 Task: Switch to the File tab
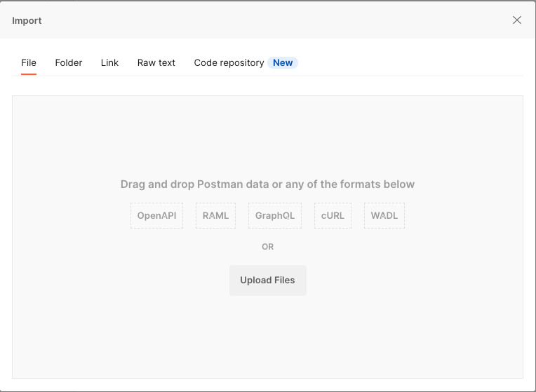pyautogui.click(x=29, y=62)
